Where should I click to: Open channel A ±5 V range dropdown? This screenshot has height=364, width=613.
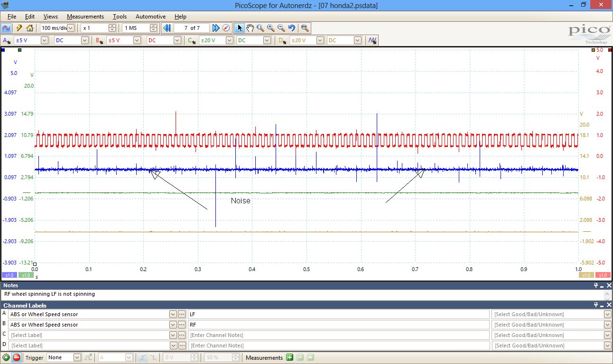[x=44, y=41]
